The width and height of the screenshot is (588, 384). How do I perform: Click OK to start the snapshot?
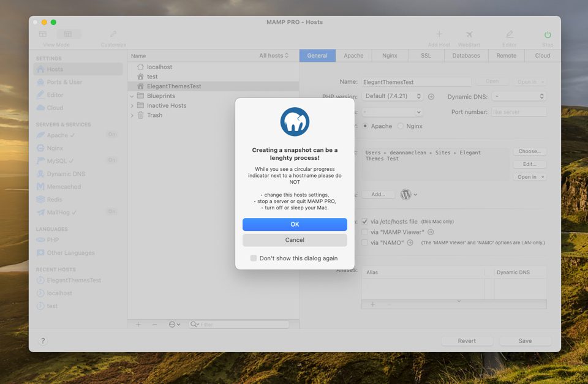[295, 224]
